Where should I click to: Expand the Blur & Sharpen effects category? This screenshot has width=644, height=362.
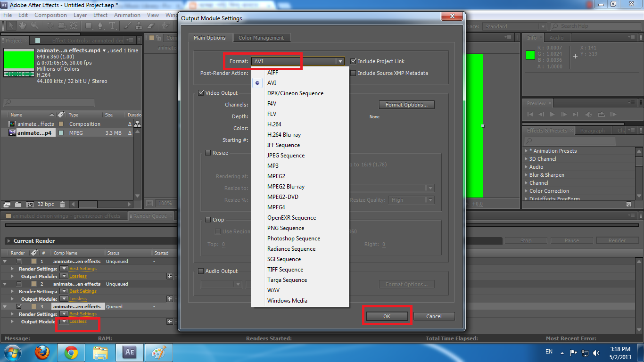(x=526, y=175)
